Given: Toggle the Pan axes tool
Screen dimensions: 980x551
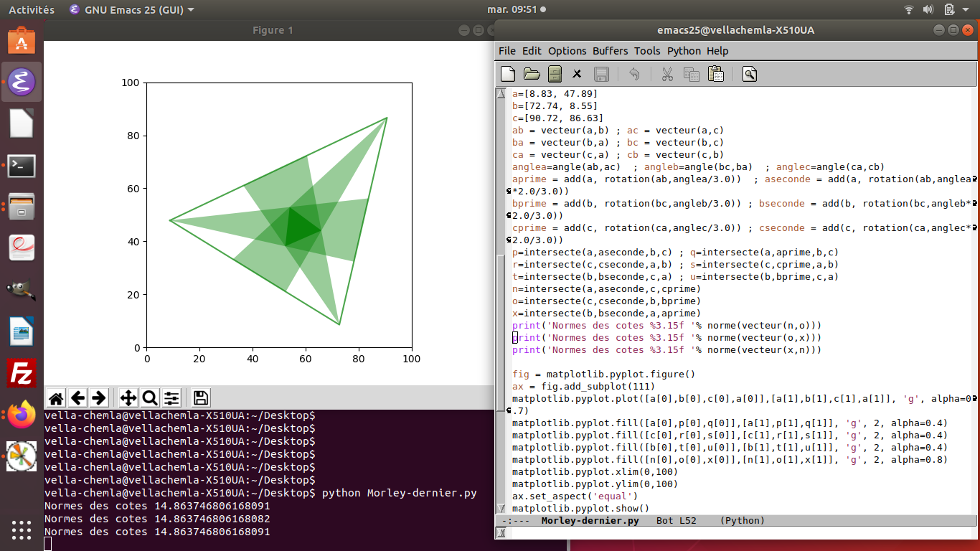Looking at the screenshot, I should [x=128, y=398].
